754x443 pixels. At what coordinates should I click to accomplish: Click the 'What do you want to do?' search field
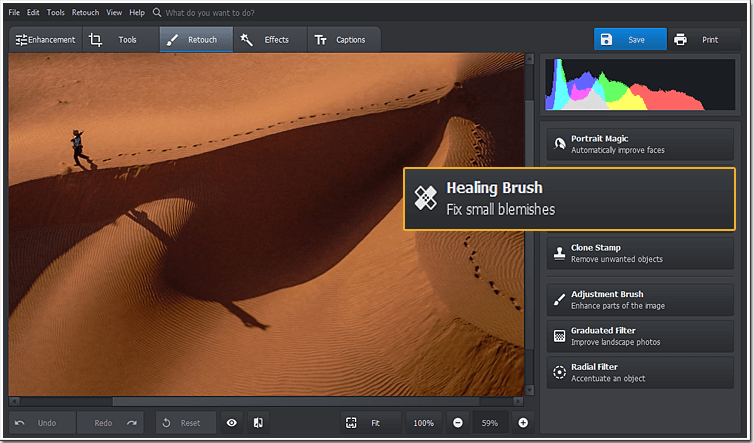(x=210, y=13)
